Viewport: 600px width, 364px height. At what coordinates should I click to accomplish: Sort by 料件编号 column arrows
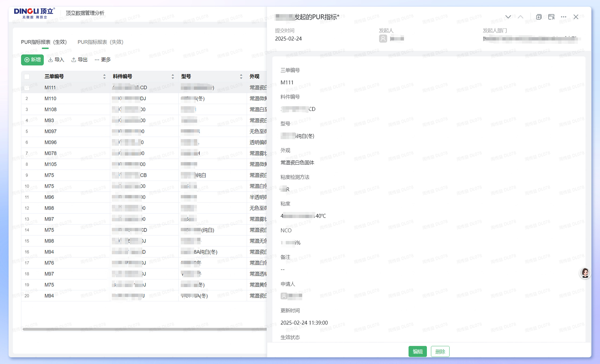pos(173,77)
